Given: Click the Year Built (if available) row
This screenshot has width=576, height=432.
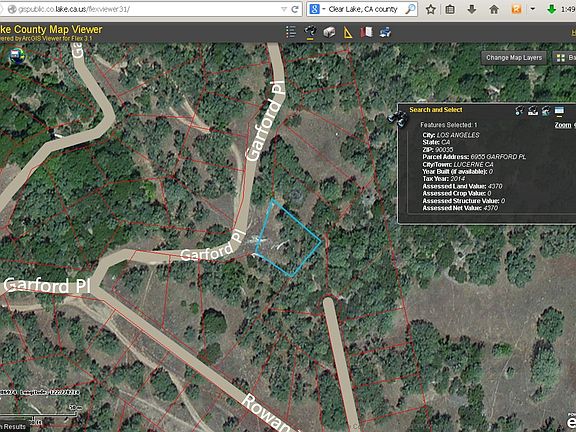Looking at the screenshot, I should tap(458, 172).
